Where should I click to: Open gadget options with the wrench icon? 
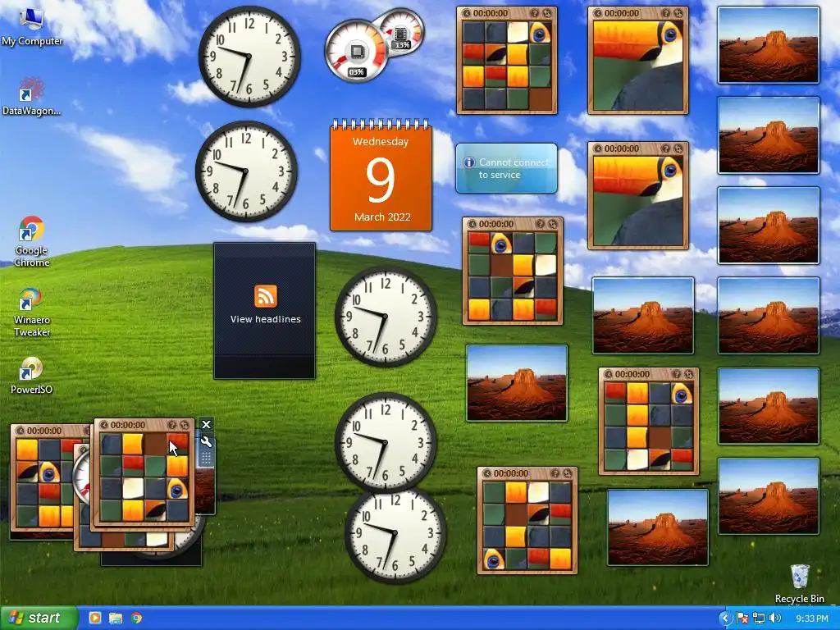click(206, 442)
